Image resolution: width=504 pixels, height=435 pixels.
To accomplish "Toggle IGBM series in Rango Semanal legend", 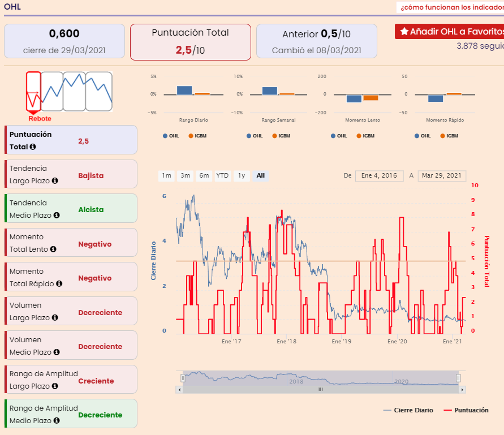I will click(x=281, y=136).
